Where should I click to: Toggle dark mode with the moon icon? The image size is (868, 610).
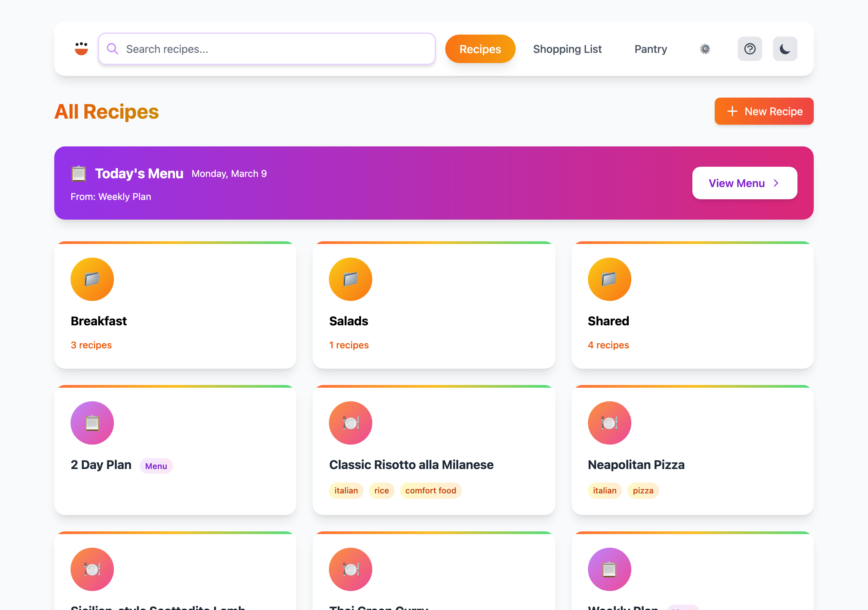point(785,49)
